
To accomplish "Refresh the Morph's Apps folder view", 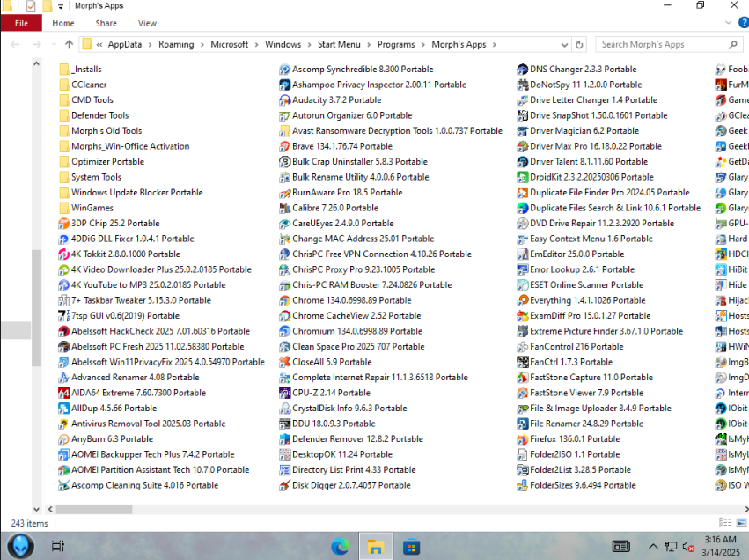I will 579,45.
